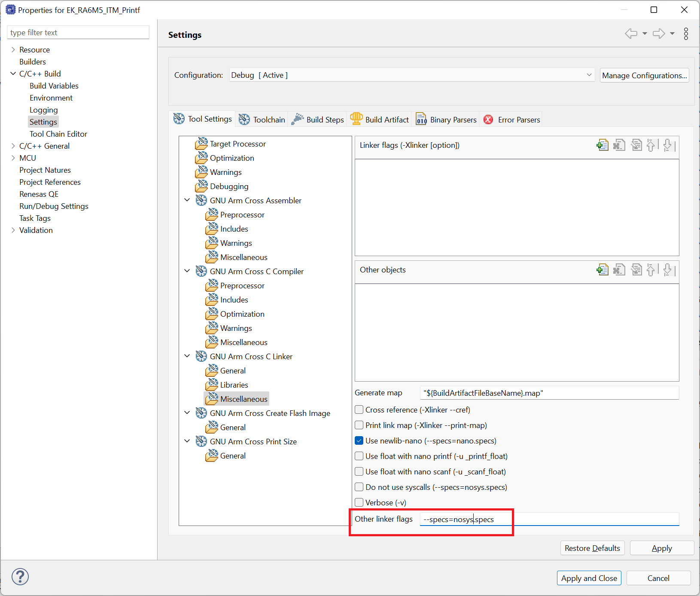
Task: Focus the type filter text field
Action: [78, 32]
